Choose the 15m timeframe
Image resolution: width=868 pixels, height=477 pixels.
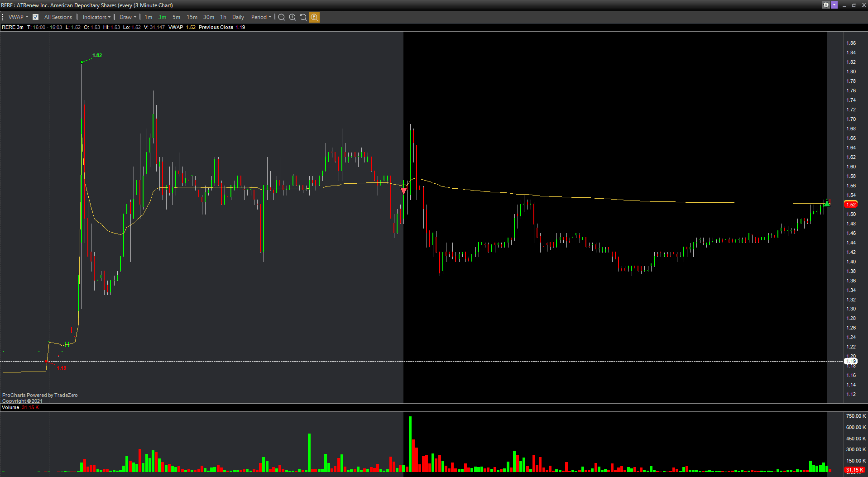click(192, 17)
